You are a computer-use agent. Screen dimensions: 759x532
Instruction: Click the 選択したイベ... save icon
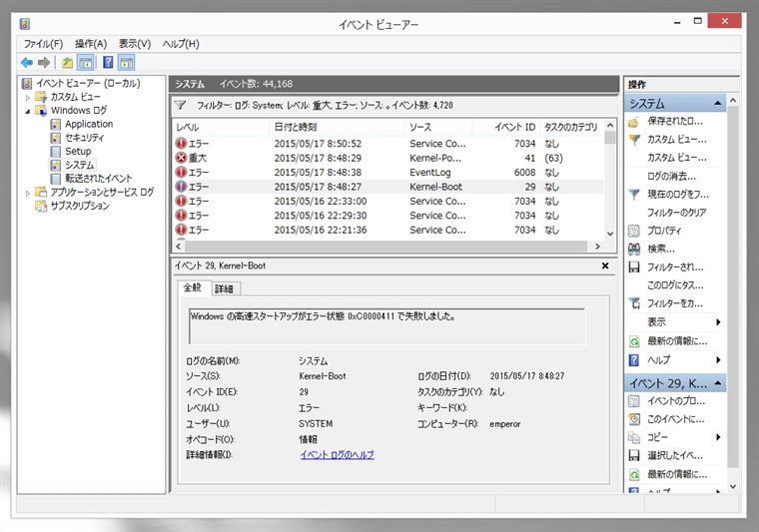pos(633,455)
